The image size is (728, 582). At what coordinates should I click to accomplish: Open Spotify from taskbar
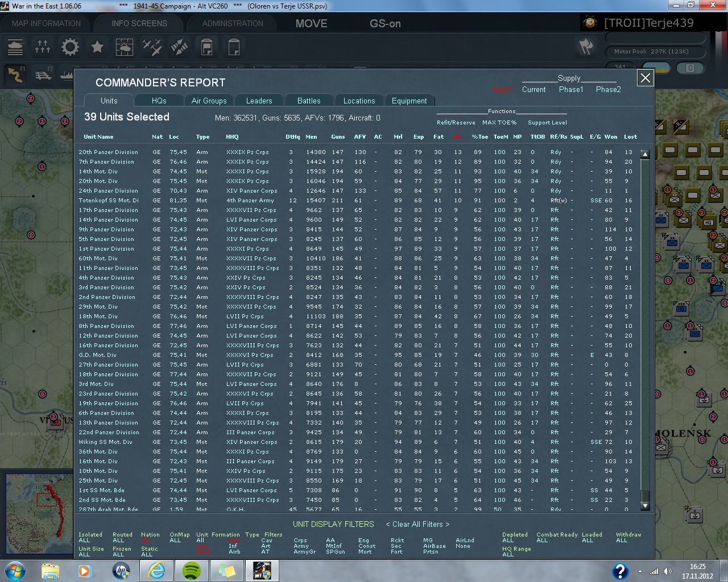click(x=192, y=570)
